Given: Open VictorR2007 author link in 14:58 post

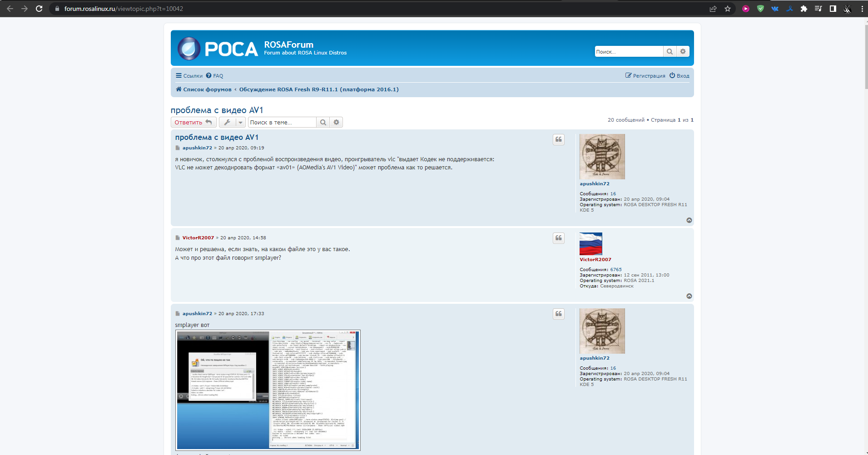Looking at the screenshot, I should coord(198,238).
